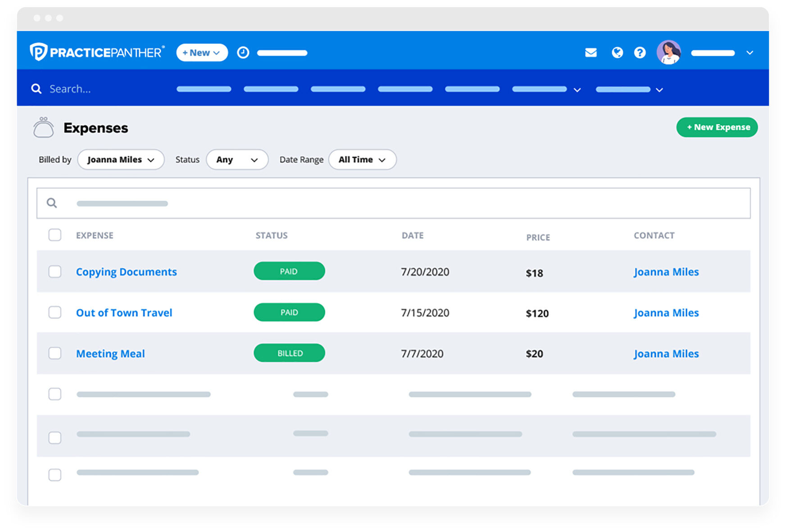Click the time tracking clock icon

(x=243, y=53)
